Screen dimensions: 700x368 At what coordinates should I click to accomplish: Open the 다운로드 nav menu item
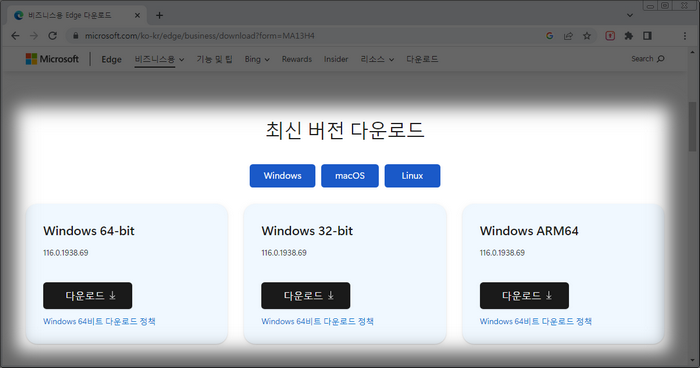422,59
